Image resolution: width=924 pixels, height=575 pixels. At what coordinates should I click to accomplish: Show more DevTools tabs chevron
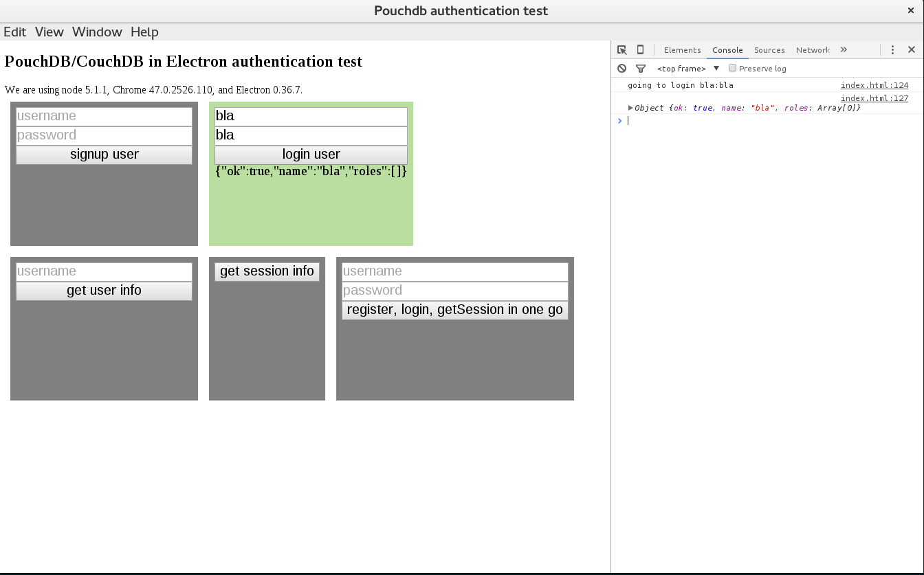pos(844,50)
